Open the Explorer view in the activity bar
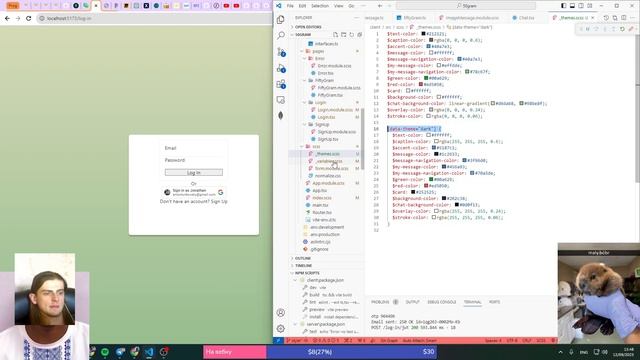The width and height of the screenshot is (640, 360). click(281, 19)
